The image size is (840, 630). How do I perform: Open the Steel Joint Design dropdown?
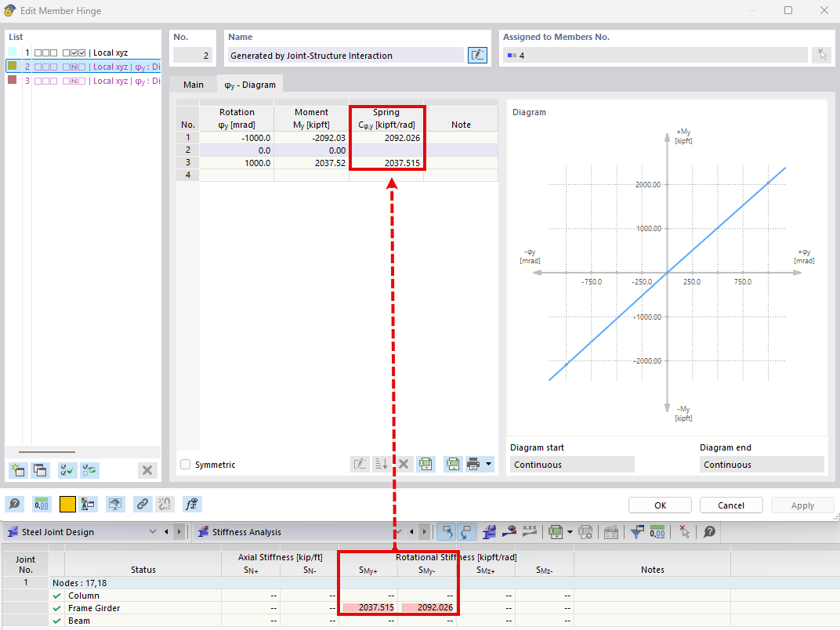(154, 531)
